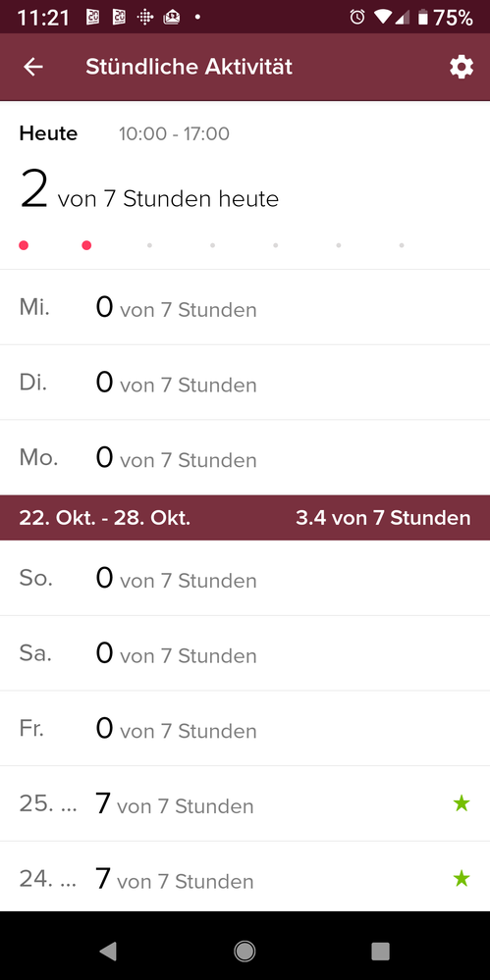
Task: Open the So. day entry
Action: (245, 578)
